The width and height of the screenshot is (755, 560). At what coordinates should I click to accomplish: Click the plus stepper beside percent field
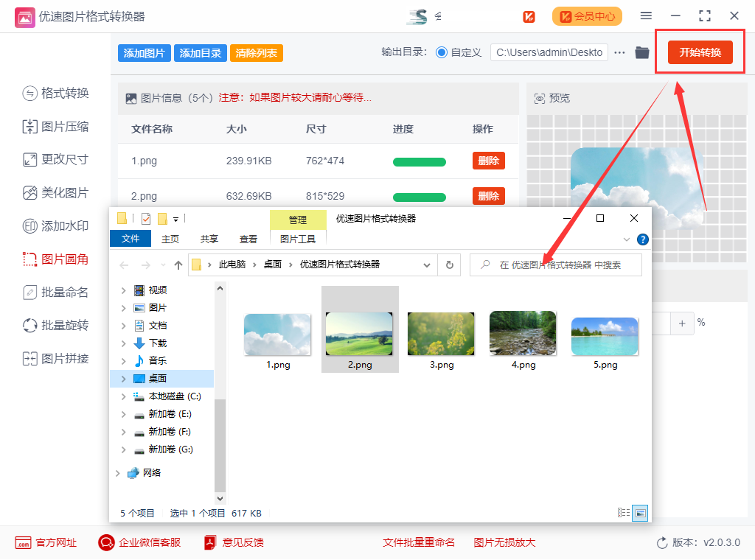tap(682, 323)
